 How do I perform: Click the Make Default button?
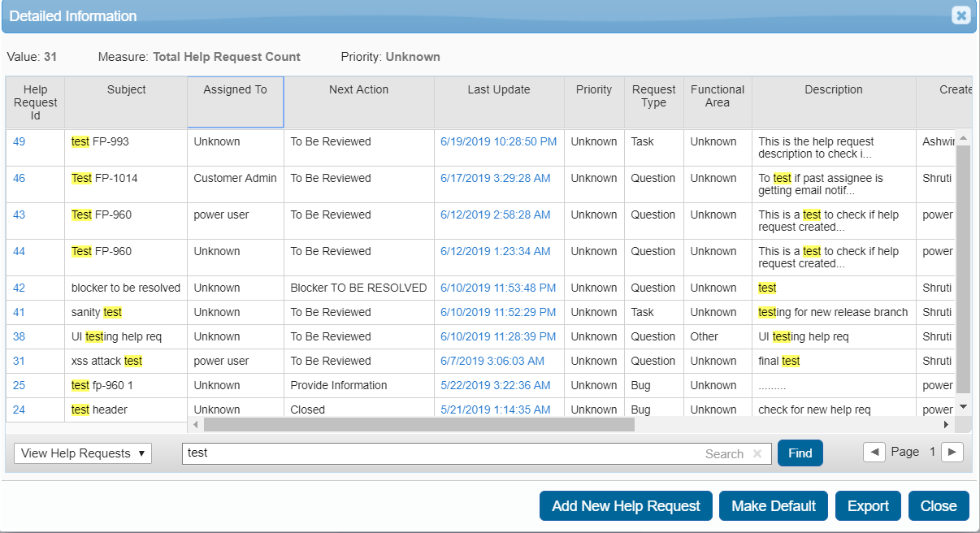[x=773, y=506]
